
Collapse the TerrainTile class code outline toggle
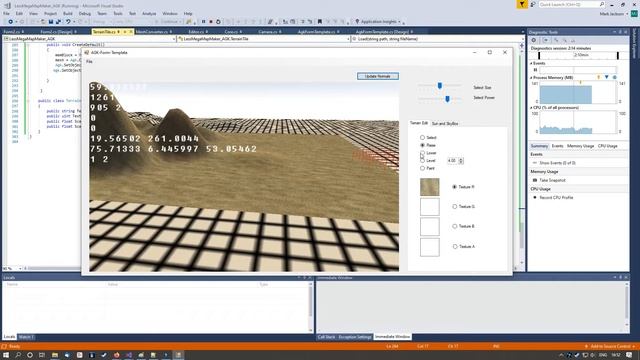[x=28, y=100]
